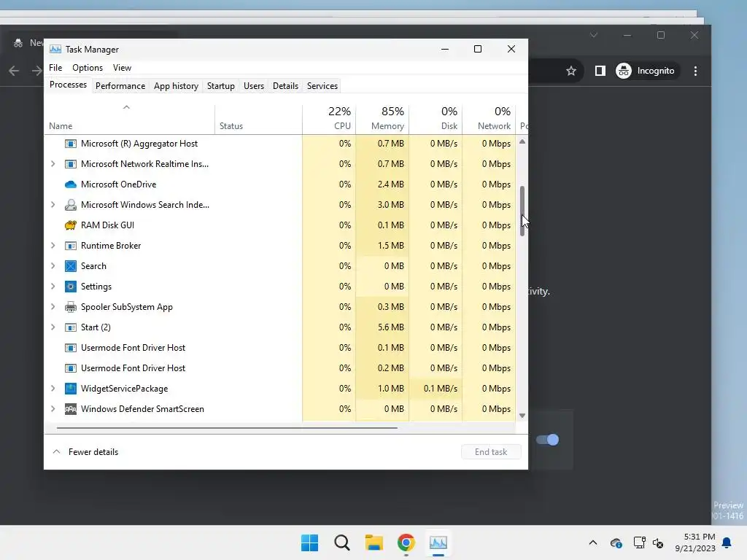Viewport: 747px width, 560px height.
Task: Expand the Spooler SubSystem App group
Action: tap(53, 307)
